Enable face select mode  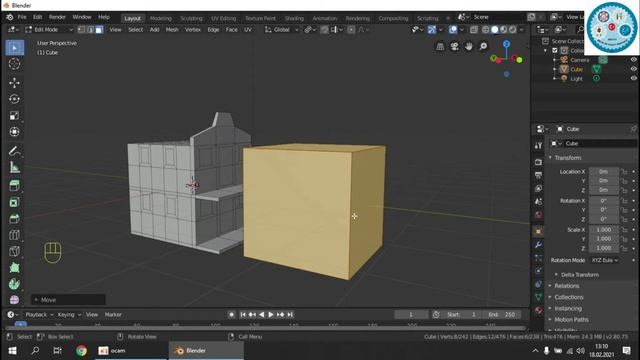[99, 29]
